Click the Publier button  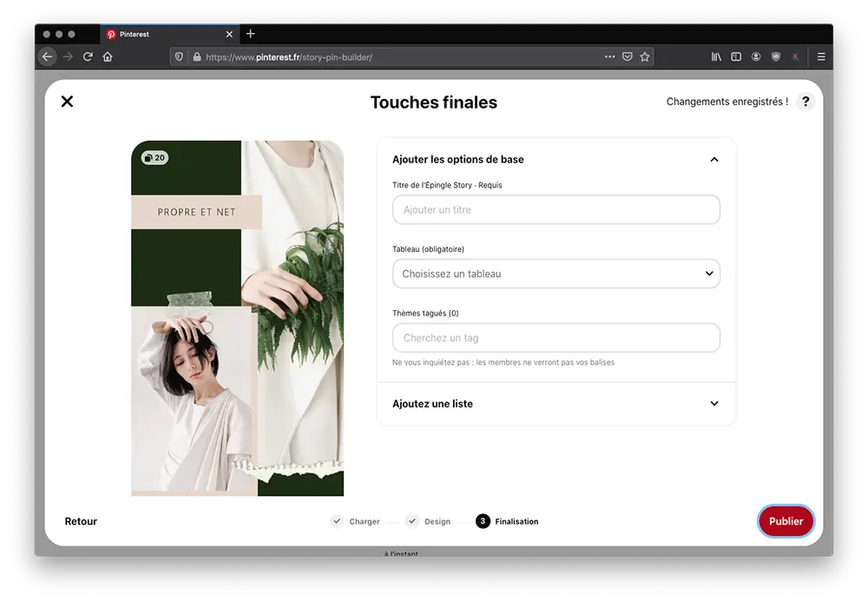786,521
